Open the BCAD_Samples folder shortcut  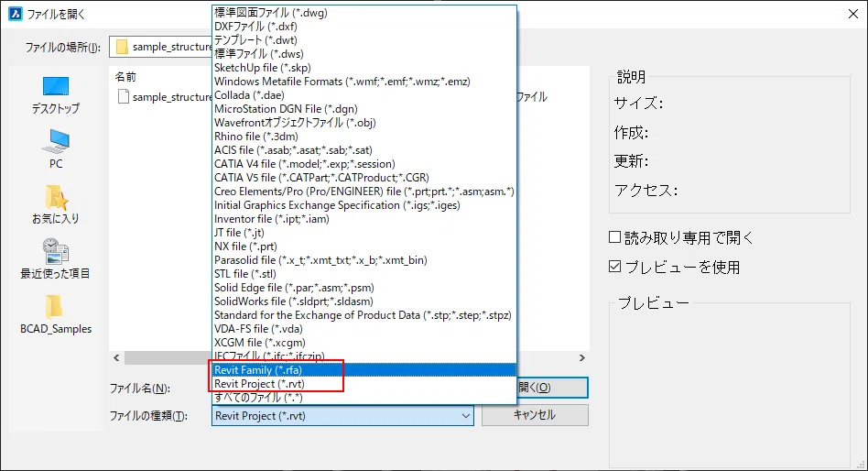[x=55, y=306]
